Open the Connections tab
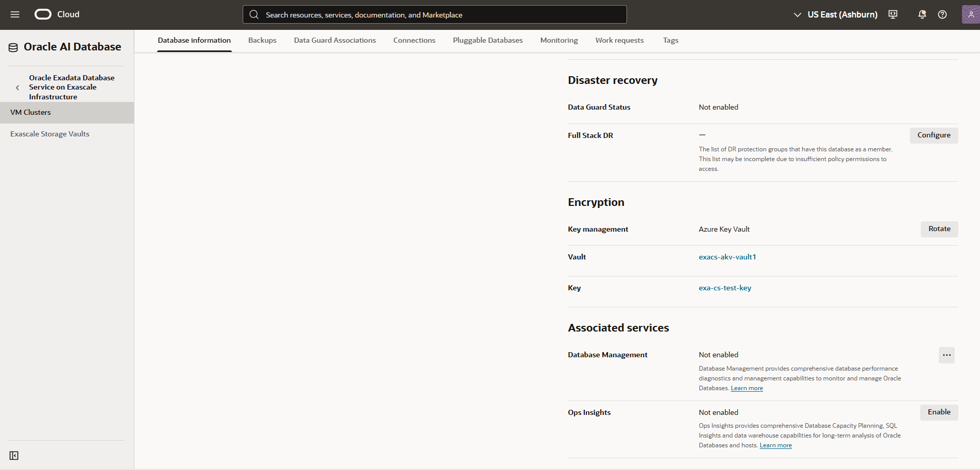Viewport: 980px width, 470px height. pyautogui.click(x=414, y=40)
